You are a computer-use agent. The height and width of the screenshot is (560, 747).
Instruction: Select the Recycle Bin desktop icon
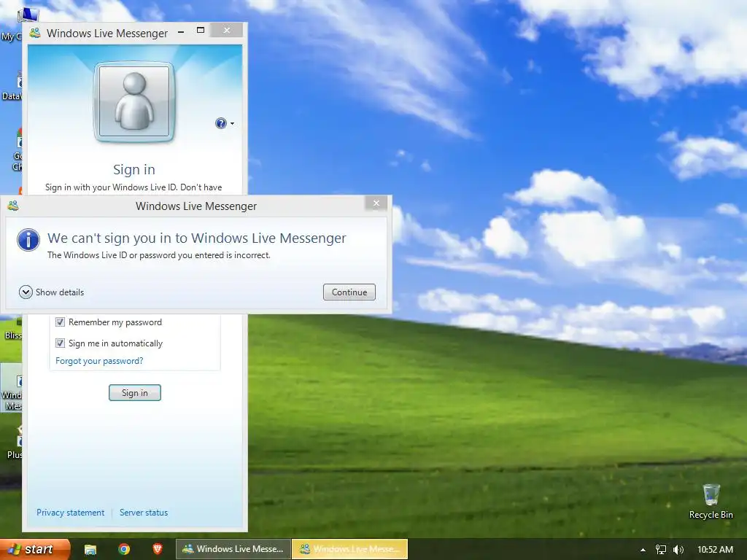(x=711, y=502)
